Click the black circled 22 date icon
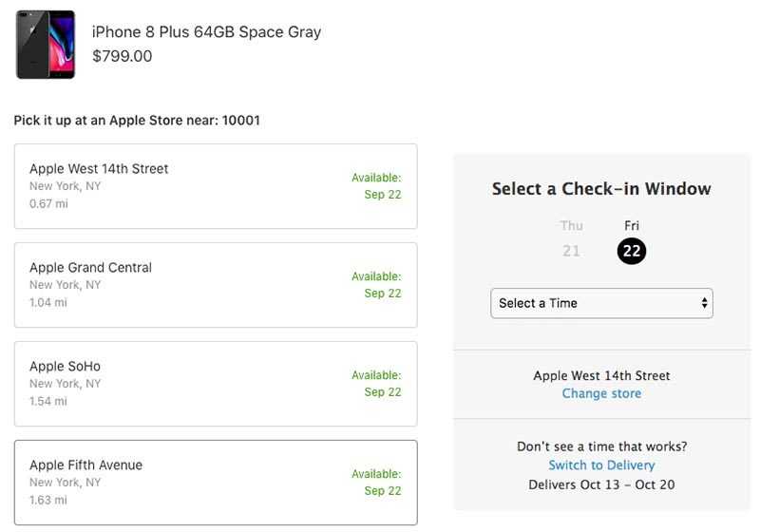 pyautogui.click(x=632, y=251)
